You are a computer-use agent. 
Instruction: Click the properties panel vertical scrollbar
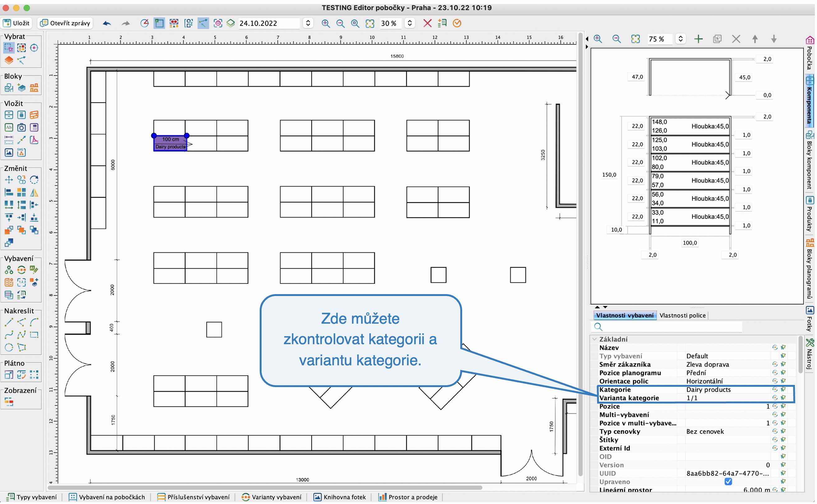tap(801, 355)
